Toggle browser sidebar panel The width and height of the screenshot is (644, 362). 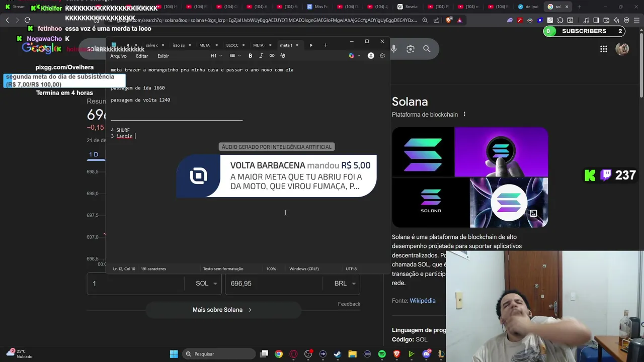[596, 20]
